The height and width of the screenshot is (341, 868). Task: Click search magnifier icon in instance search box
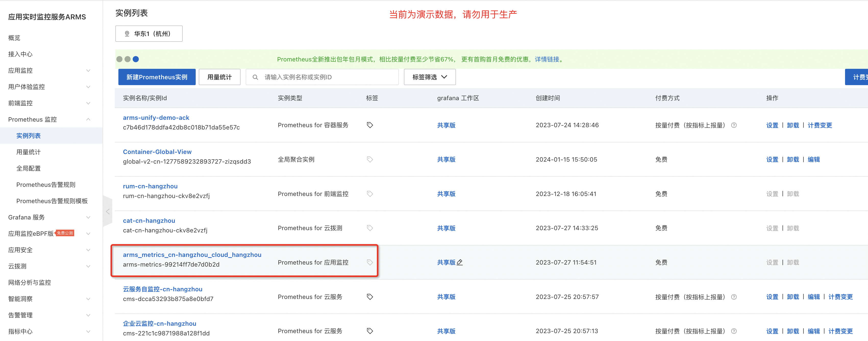pyautogui.click(x=255, y=77)
